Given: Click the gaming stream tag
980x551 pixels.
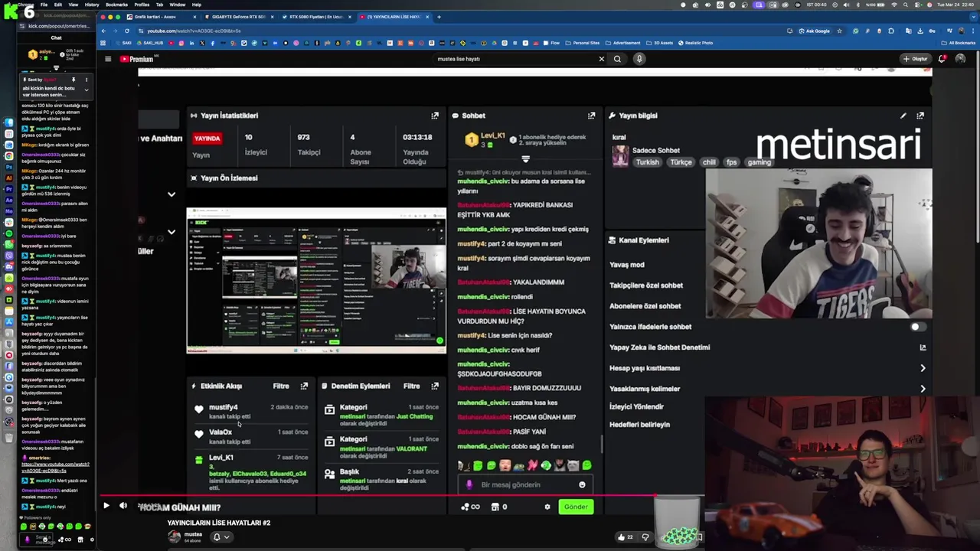Looking at the screenshot, I should [759, 162].
